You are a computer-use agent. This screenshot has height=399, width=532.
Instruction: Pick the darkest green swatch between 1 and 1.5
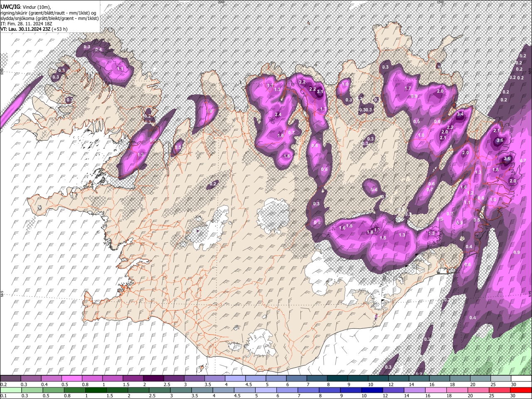[96, 390]
